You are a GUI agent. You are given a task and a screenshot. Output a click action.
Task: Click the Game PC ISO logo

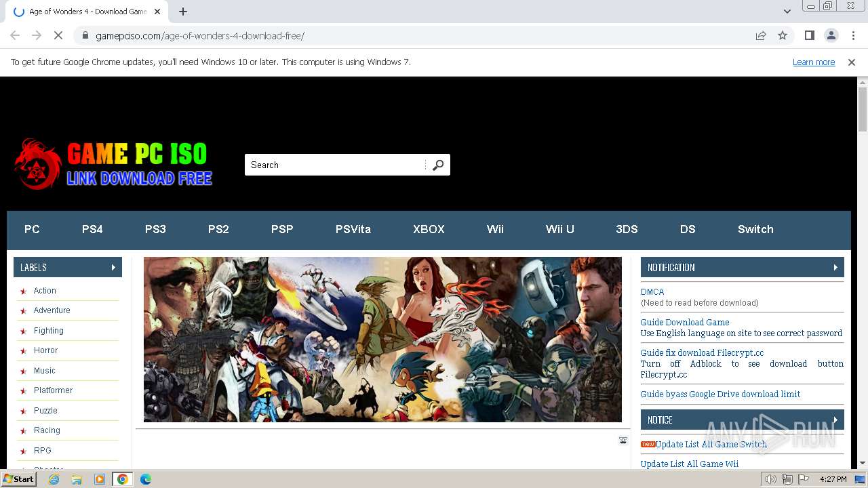pos(113,164)
